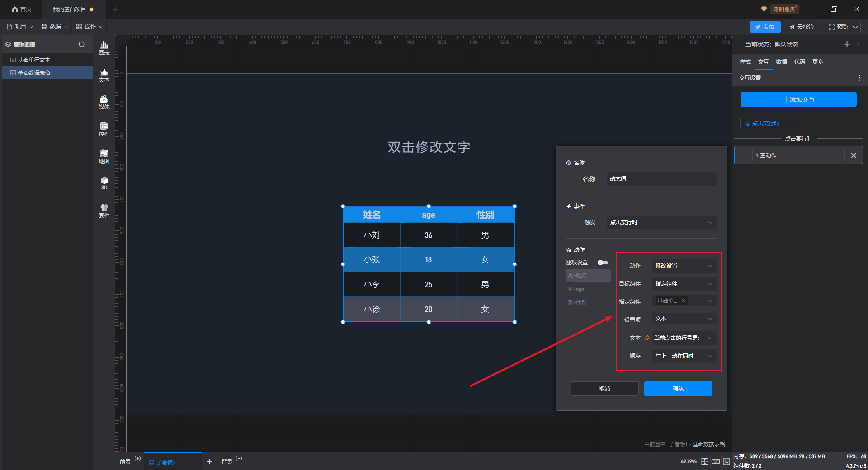Select the 基础单行文本 layer
This screenshot has width=868, height=470.
click(47, 60)
